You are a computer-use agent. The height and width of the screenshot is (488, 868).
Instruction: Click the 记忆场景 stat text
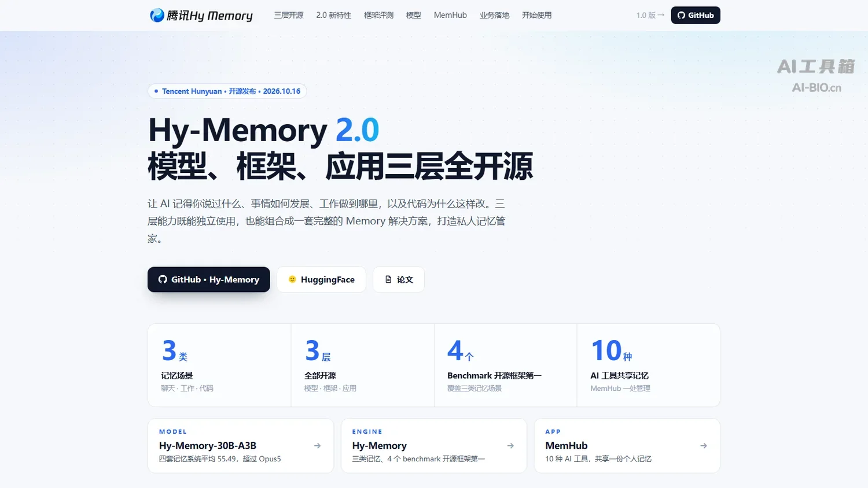[x=177, y=375]
